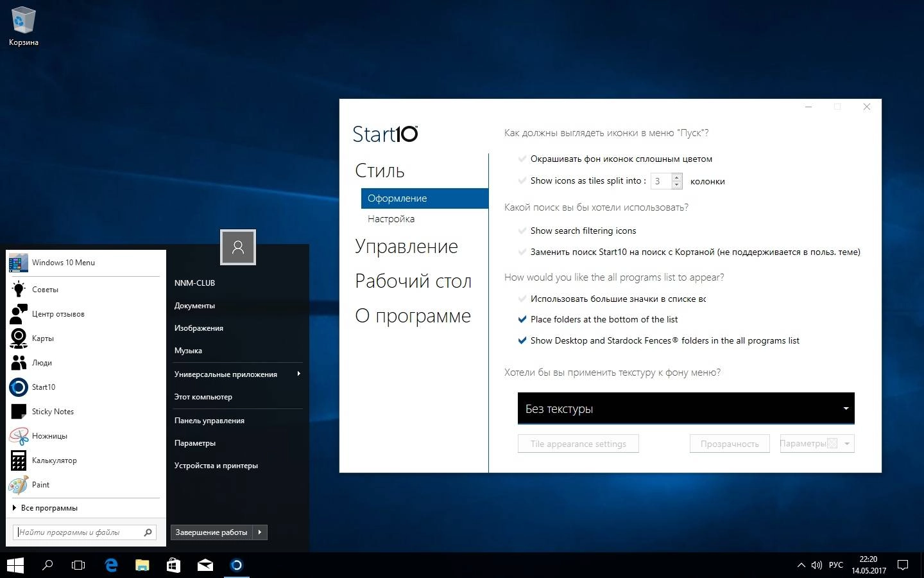
Task: Open Параметры settings in Start menu
Action: click(x=195, y=443)
